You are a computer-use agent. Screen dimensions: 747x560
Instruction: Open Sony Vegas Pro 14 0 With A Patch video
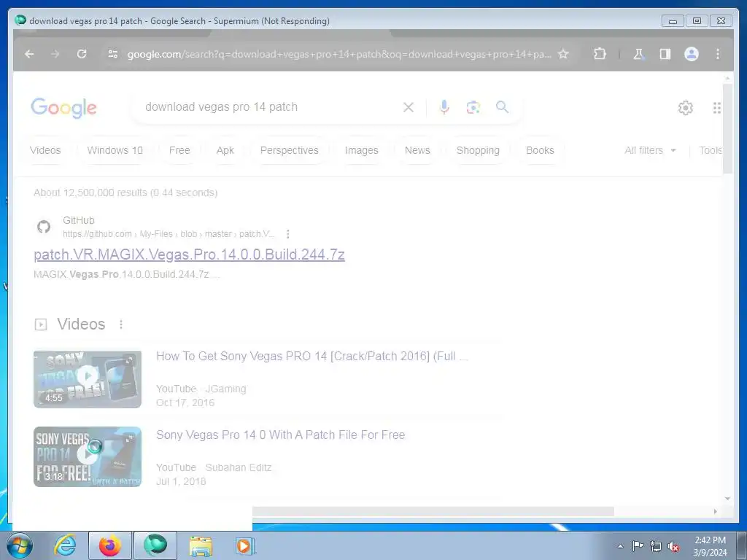[281, 435]
